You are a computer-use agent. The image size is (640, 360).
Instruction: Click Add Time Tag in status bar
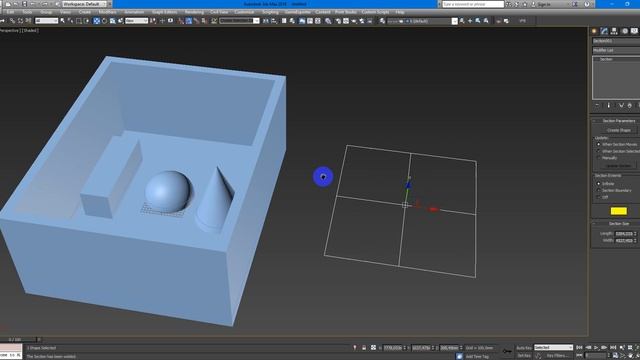(x=477, y=356)
